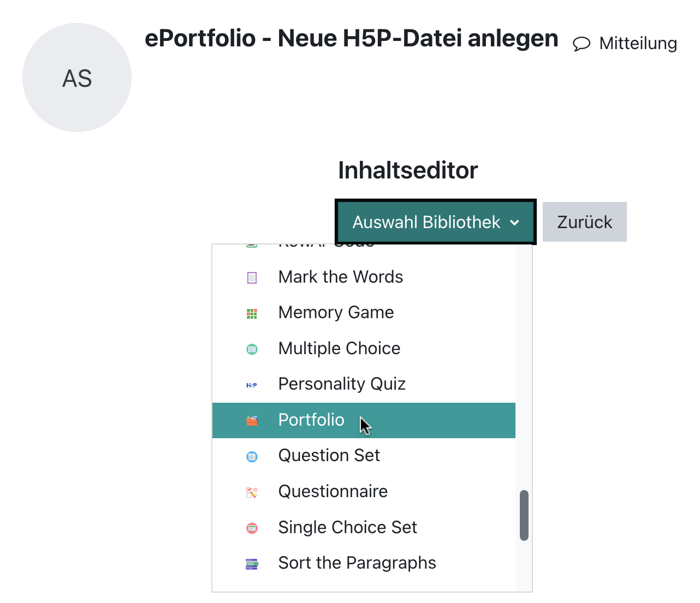
Task: Choose Multiple Choice content type
Action: pyautogui.click(x=364, y=348)
